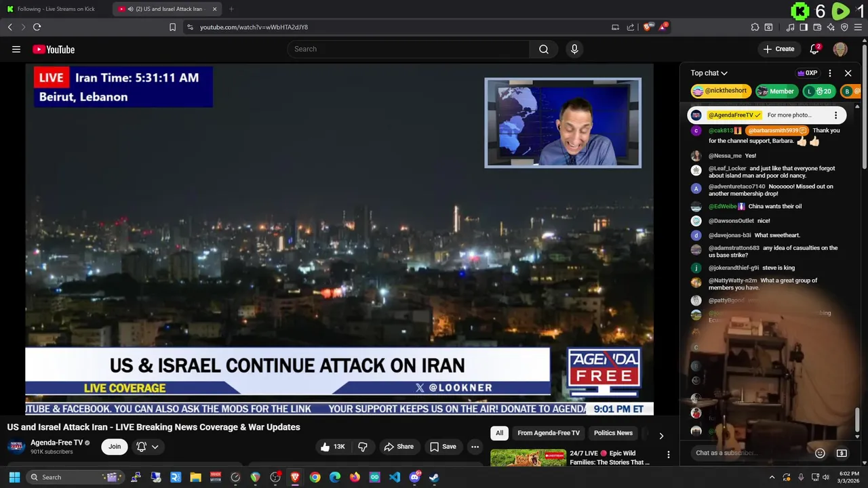The image size is (868, 488).
Task: Click the Windows taskbar Search box
Action: 76,477
